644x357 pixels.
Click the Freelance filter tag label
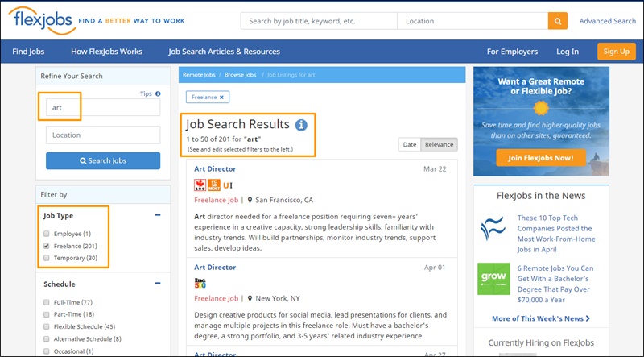point(204,98)
